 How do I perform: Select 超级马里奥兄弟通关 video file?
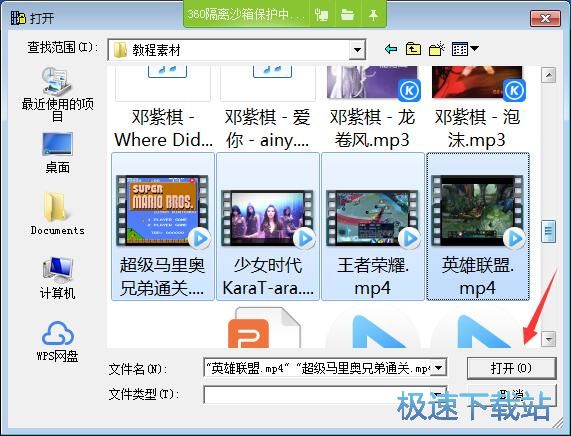tap(162, 227)
